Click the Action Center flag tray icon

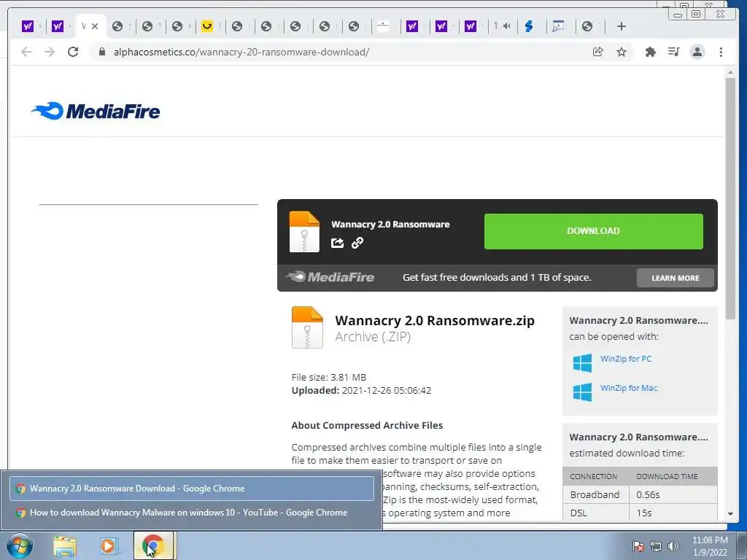tap(638, 545)
